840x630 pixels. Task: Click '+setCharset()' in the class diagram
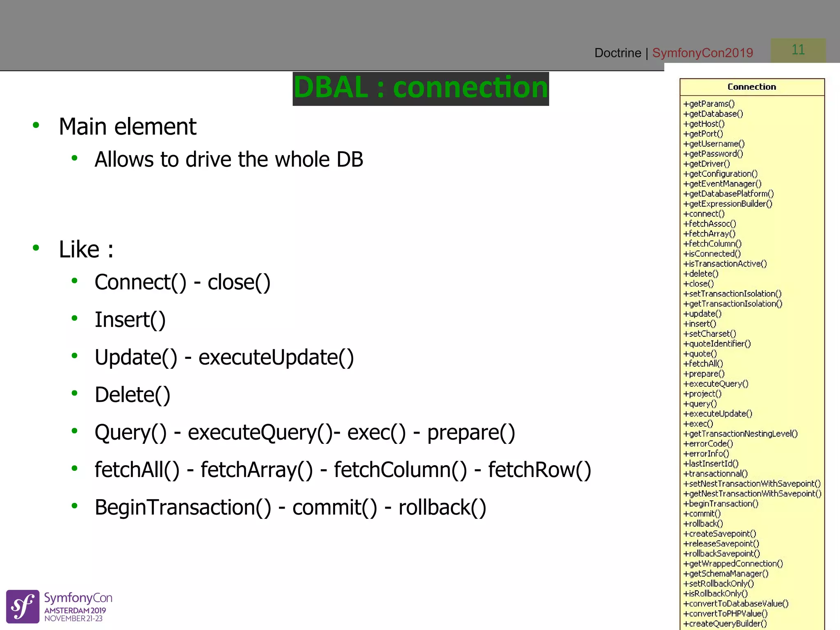pyautogui.click(x=710, y=333)
